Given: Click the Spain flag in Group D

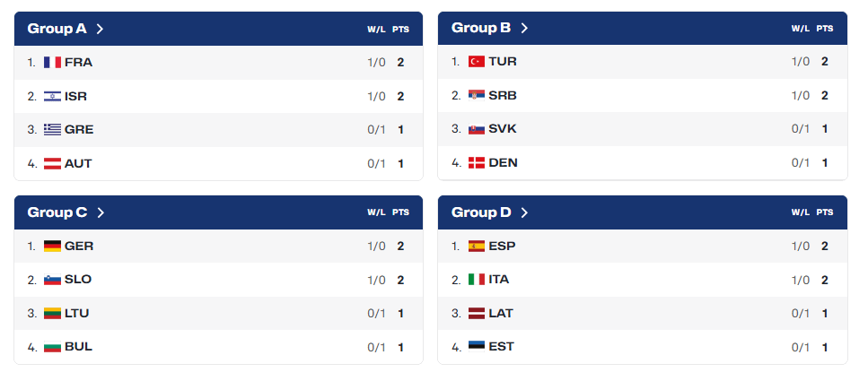Looking at the screenshot, I should [x=477, y=246].
